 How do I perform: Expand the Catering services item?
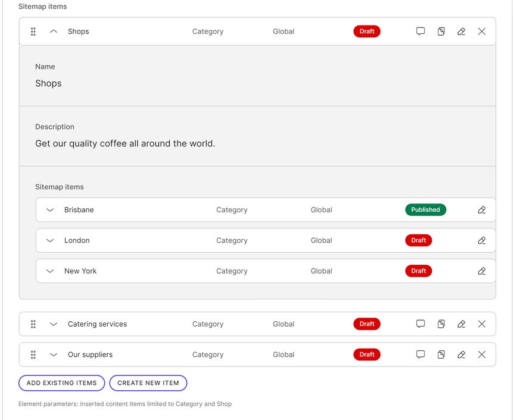click(x=54, y=324)
